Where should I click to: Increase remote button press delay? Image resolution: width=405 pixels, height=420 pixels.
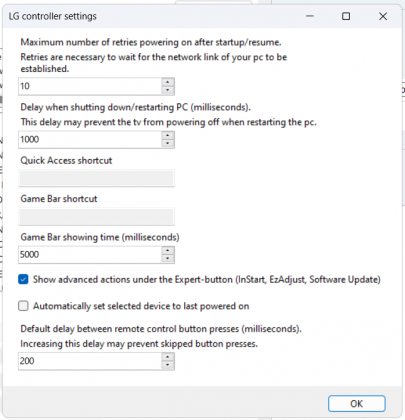168,357
